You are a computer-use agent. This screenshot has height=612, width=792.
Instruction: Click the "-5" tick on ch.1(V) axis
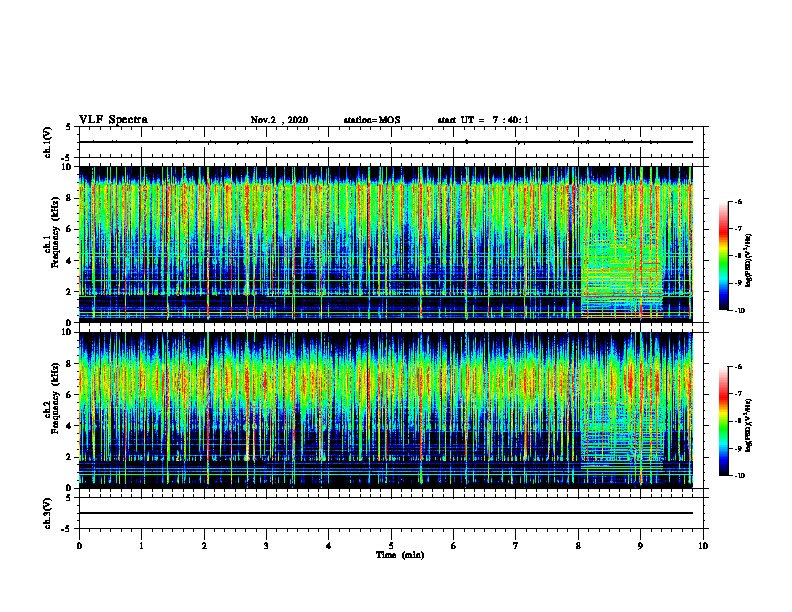(x=68, y=158)
